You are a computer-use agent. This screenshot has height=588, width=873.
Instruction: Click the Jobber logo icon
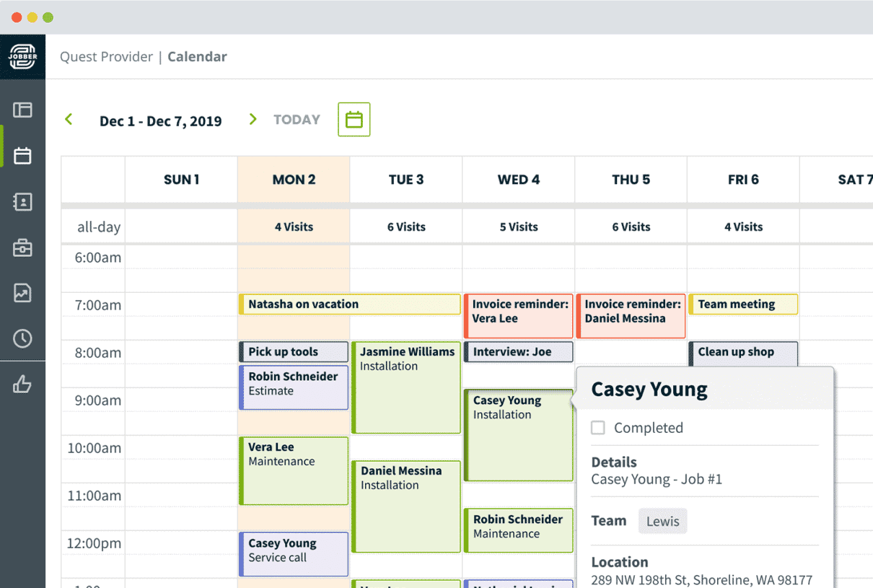click(22, 57)
